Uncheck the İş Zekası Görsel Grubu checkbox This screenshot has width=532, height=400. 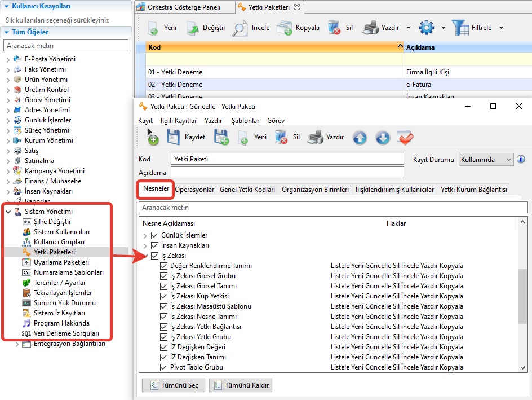[164, 276]
